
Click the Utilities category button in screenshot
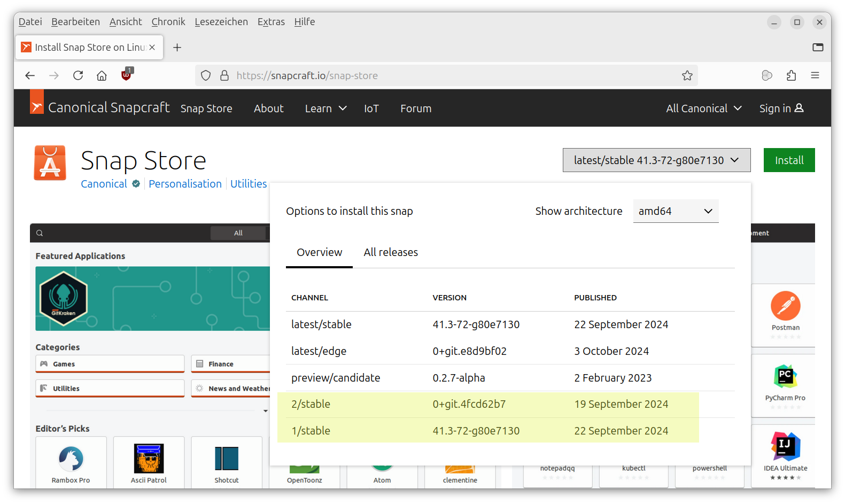click(110, 389)
